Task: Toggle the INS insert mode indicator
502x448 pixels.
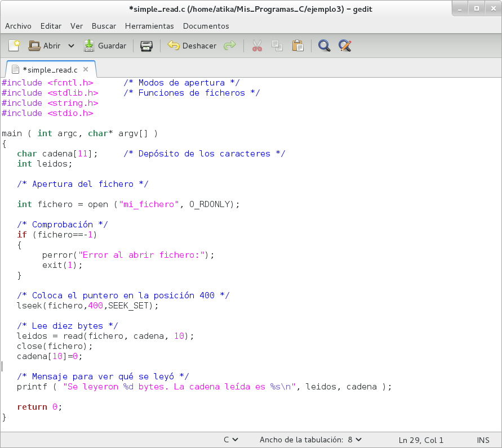Action: tap(483, 440)
